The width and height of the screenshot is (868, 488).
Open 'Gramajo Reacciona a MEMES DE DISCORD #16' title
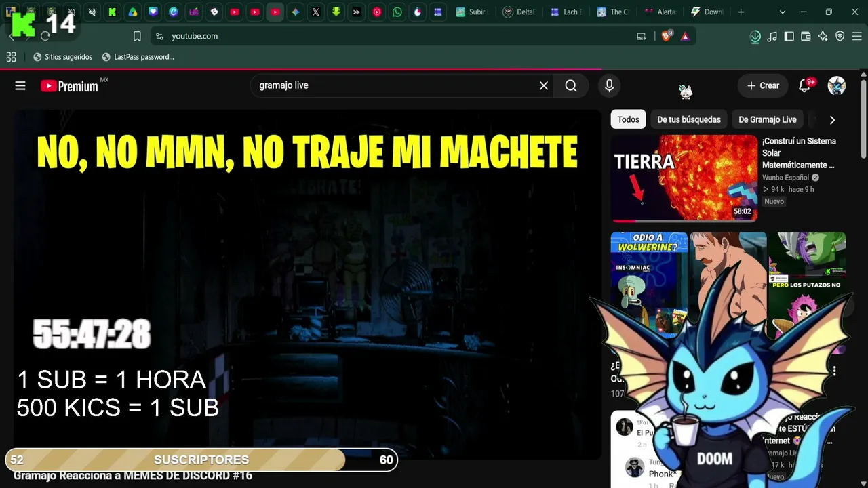[x=133, y=476]
